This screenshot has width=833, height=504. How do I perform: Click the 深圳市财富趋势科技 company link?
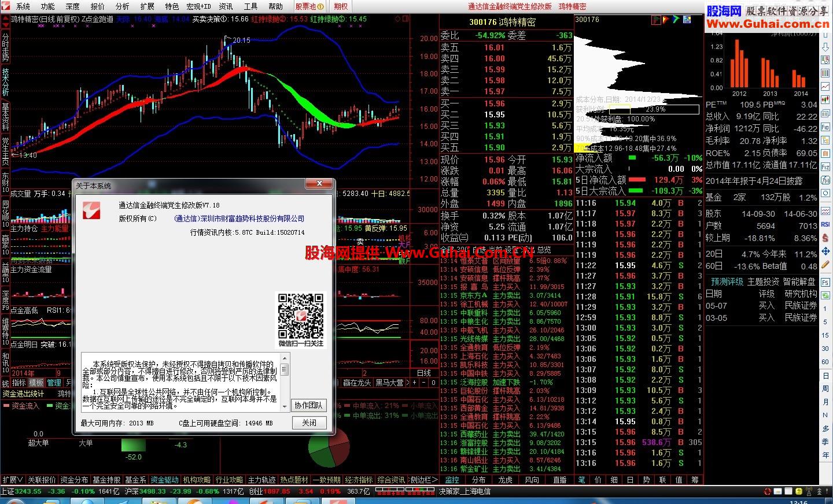tap(239, 218)
